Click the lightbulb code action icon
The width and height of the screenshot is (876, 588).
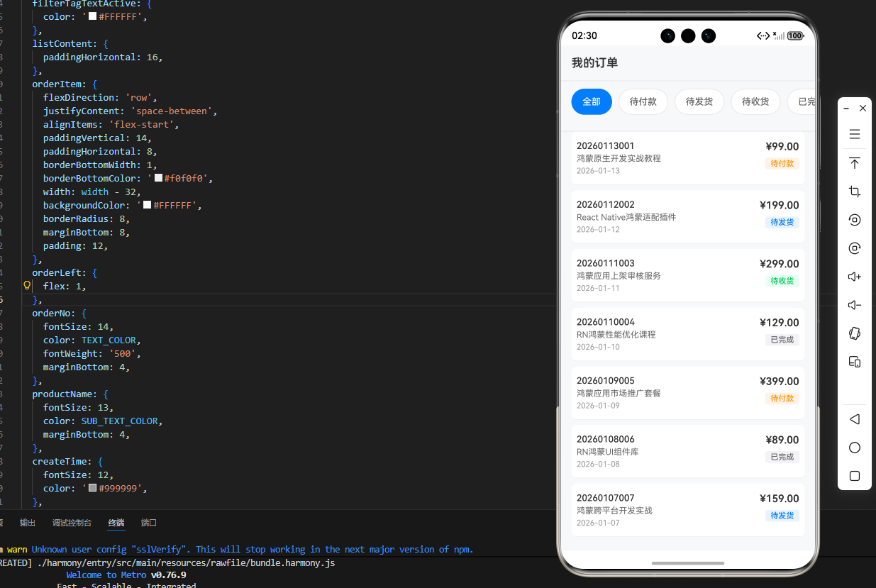27,285
